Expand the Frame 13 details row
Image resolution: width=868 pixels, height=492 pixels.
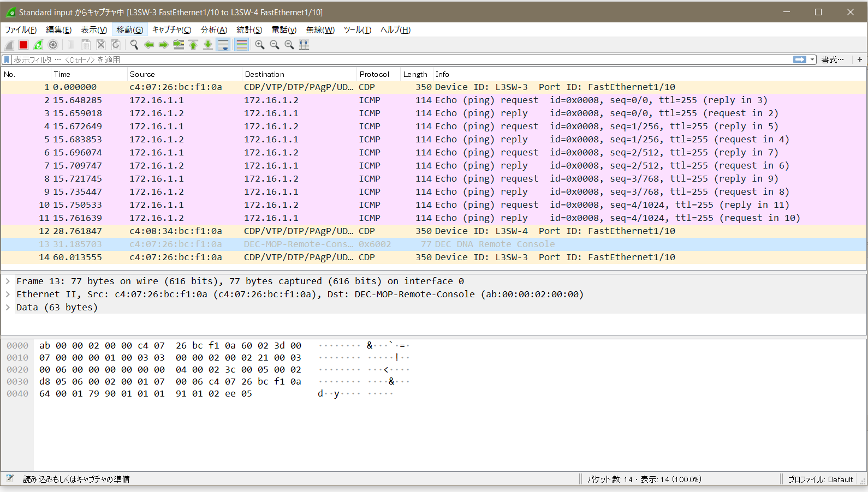click(8, 281)
